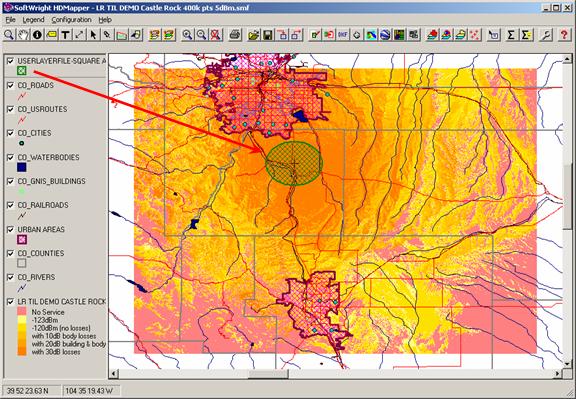
Task: Open help with red question mark
Action: click(x=565, y=35)
